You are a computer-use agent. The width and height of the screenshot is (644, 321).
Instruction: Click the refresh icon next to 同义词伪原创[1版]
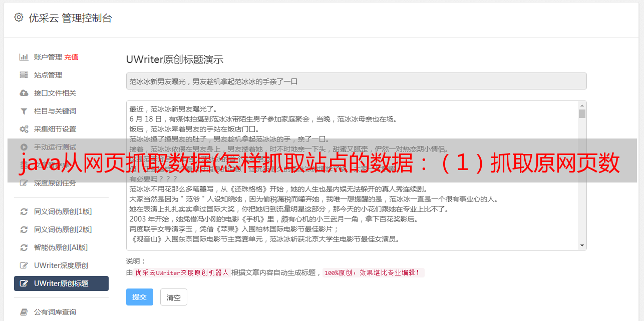24,211
